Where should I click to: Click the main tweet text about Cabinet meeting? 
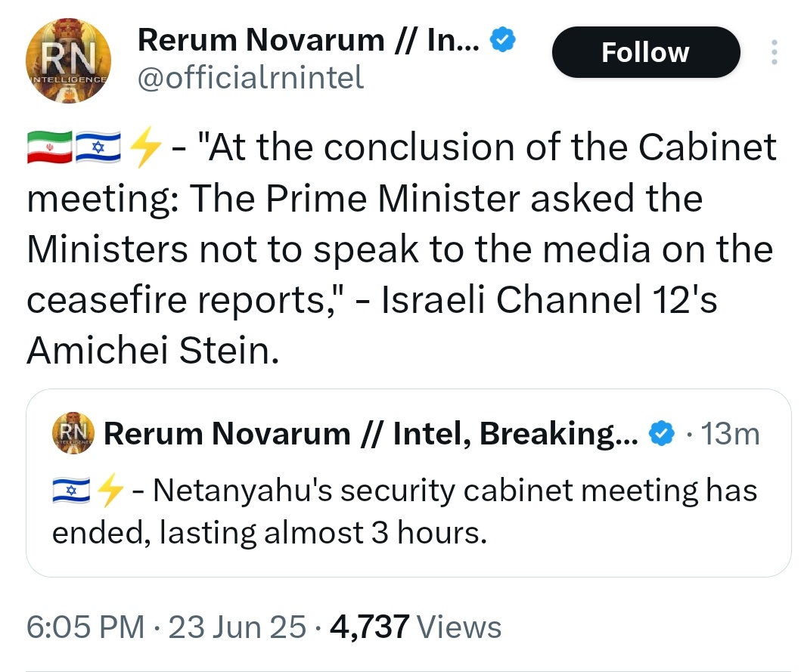point(402,248)
